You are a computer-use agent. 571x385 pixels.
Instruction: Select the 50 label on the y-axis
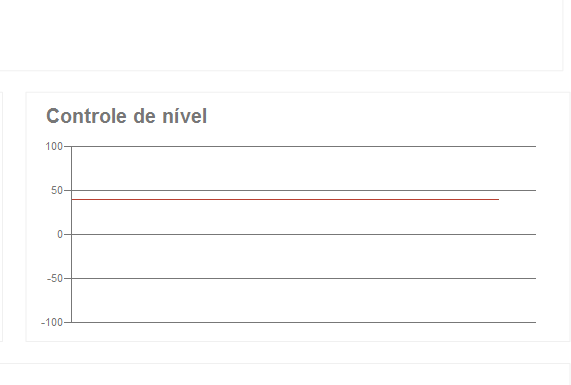point(57,190)
